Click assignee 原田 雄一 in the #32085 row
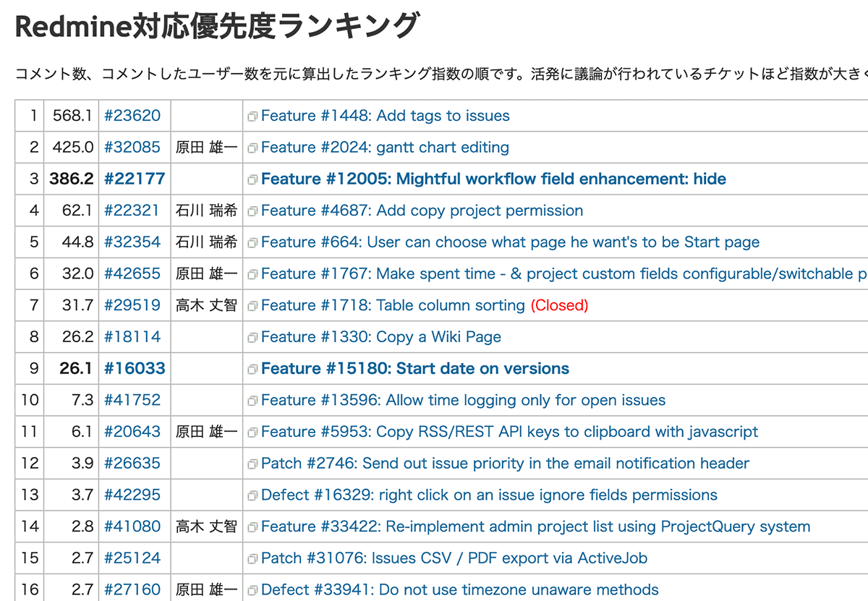Image resolution: width=868 pixels, height=601 pixels. (207, 148)
